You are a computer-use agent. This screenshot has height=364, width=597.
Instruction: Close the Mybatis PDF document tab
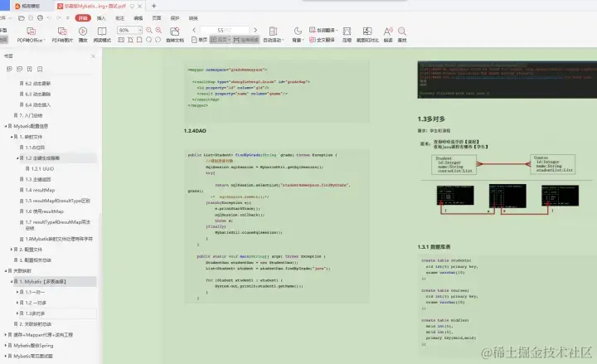point(140,6)
